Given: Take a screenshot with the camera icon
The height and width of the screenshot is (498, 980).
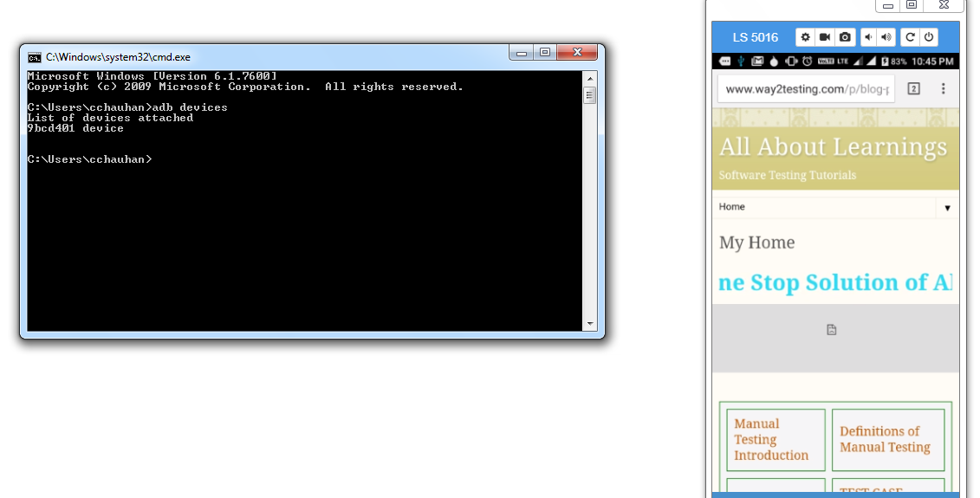Looking at the screenshot, I should (845, 37).
